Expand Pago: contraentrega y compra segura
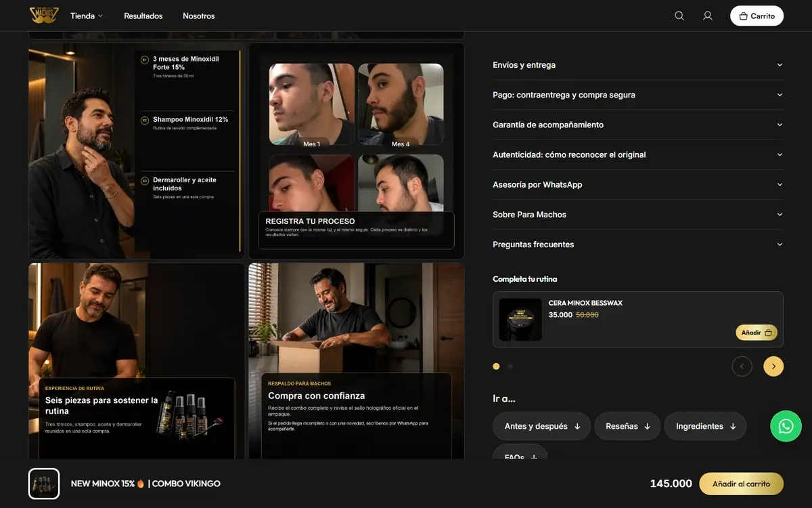 (638, 95)
